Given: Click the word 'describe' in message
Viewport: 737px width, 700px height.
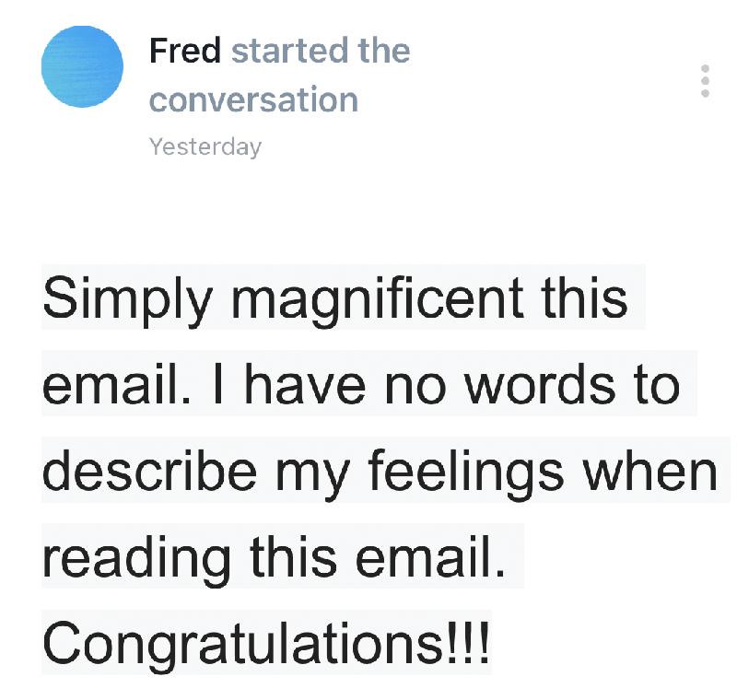Looking at the screenshot, I should (150, 471).
